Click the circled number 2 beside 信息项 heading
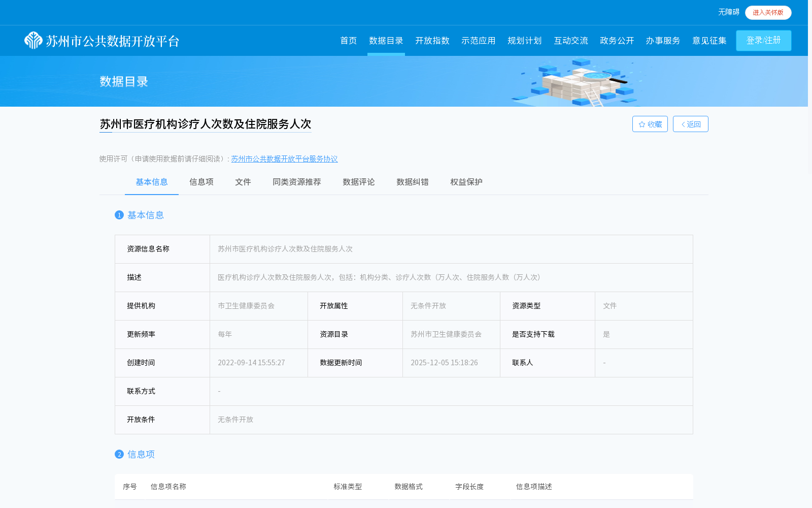 click(x=119, y=454)
